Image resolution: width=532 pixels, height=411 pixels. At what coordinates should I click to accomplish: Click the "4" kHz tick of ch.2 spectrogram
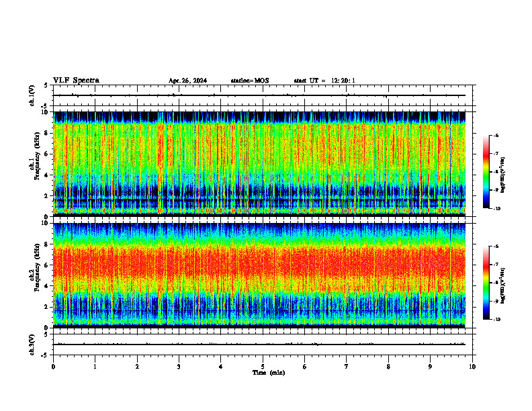(x=46, y=286)
